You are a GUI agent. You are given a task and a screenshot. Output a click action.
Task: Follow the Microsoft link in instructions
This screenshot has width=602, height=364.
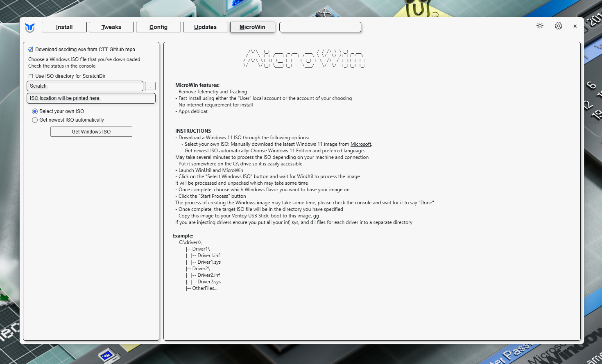coord(360,144)
